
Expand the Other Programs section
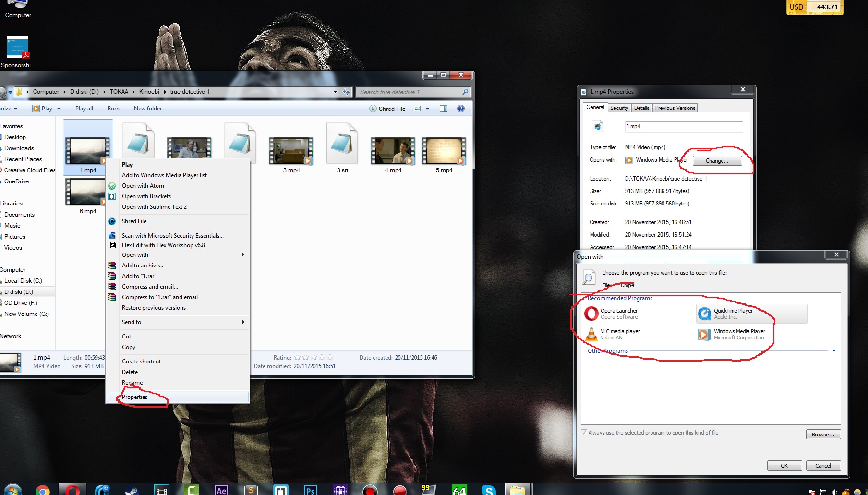click(x=834, y=351)
